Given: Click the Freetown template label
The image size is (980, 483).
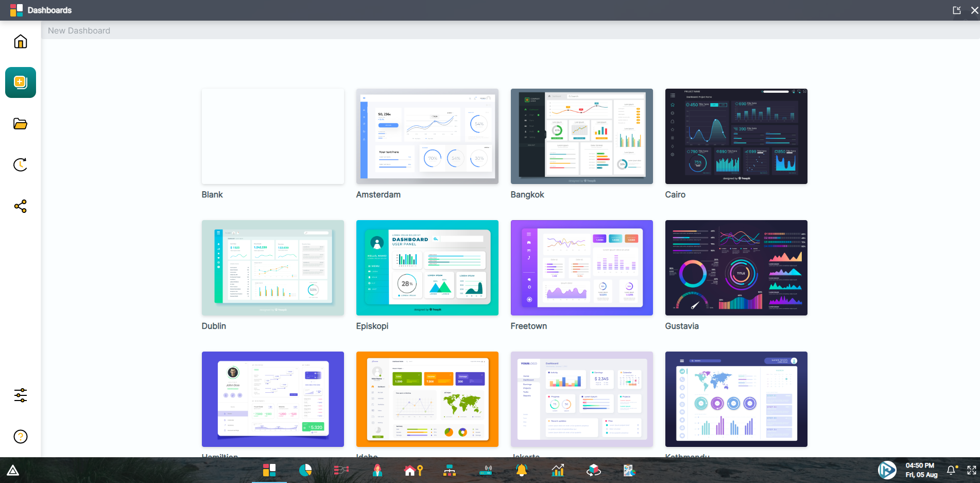Looking at the screenshot, I should (528, 326).
